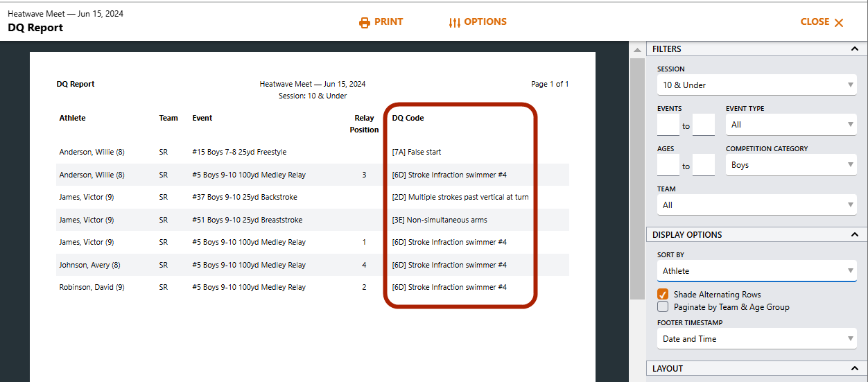Open the Team dropdown showing All
The height and width of the screenshot is (382, 868).
(x=757, y=205)
